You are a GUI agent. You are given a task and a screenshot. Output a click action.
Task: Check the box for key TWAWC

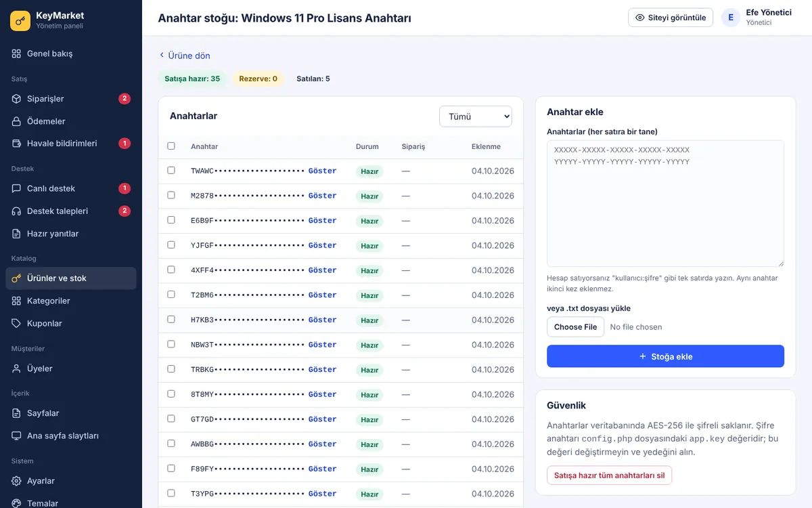coord(171,171)
